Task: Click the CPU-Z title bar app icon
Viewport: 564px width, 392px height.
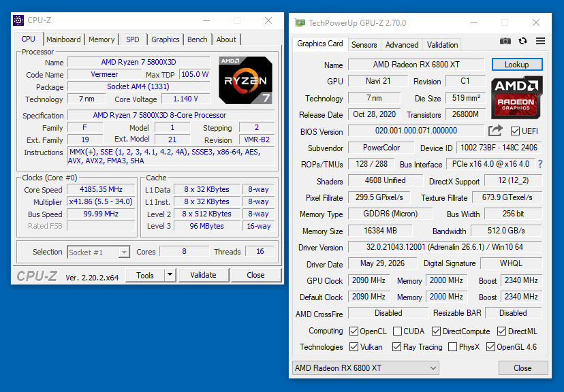Action: [x=18, y=20]
